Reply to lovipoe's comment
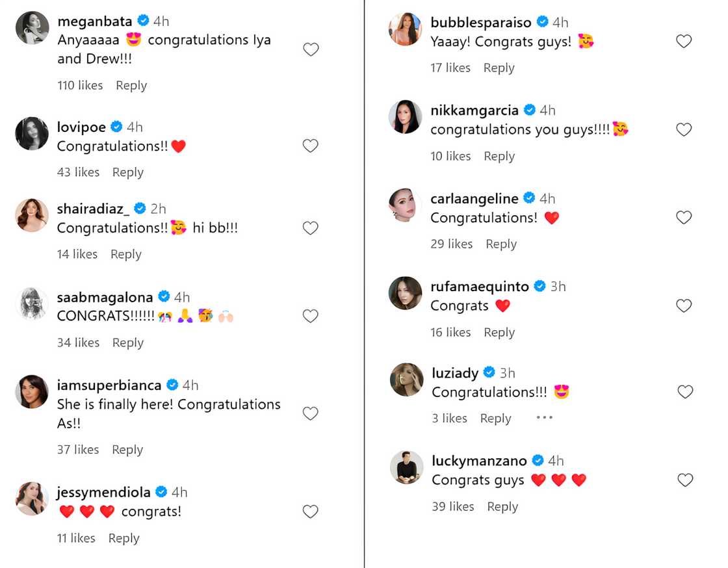 tap(128, 172)
